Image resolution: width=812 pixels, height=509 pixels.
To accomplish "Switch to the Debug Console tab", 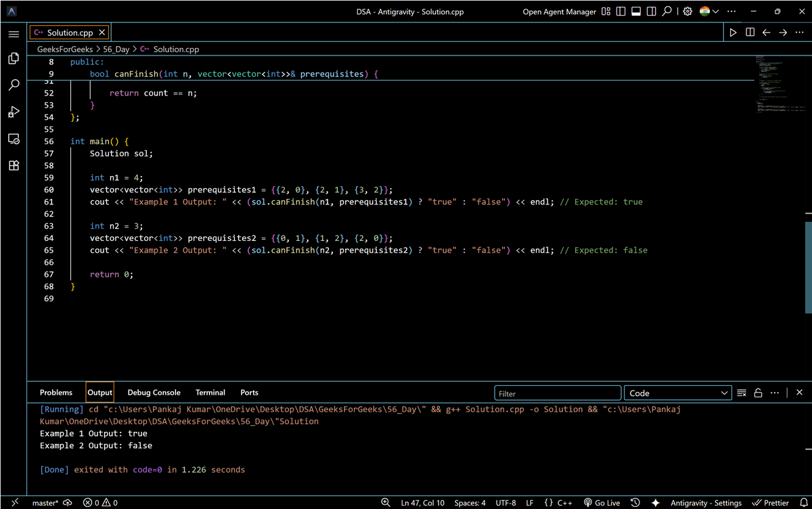I will click(x=154, y=393).
